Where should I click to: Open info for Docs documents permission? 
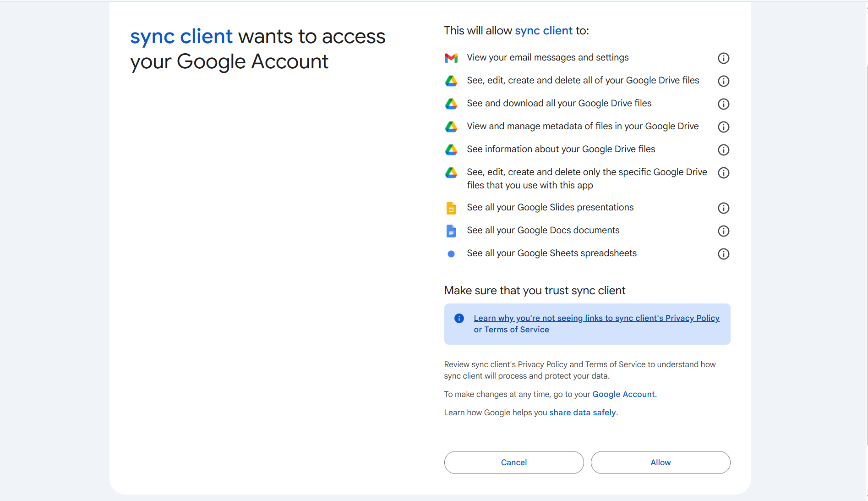[723, 231]
